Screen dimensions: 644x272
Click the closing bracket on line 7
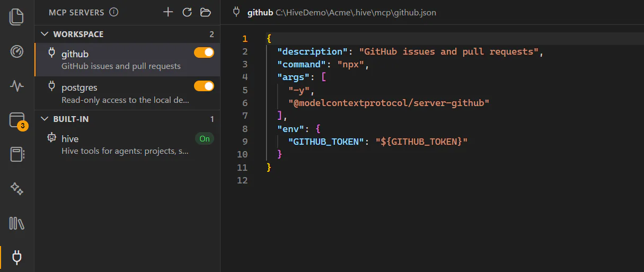click(279, 116)
